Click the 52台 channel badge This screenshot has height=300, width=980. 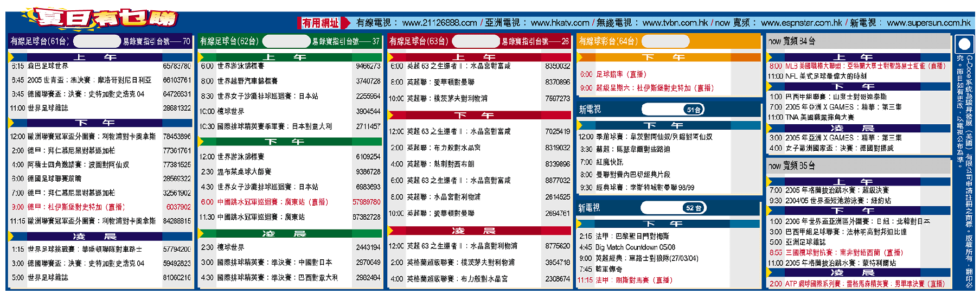[693, 208]
